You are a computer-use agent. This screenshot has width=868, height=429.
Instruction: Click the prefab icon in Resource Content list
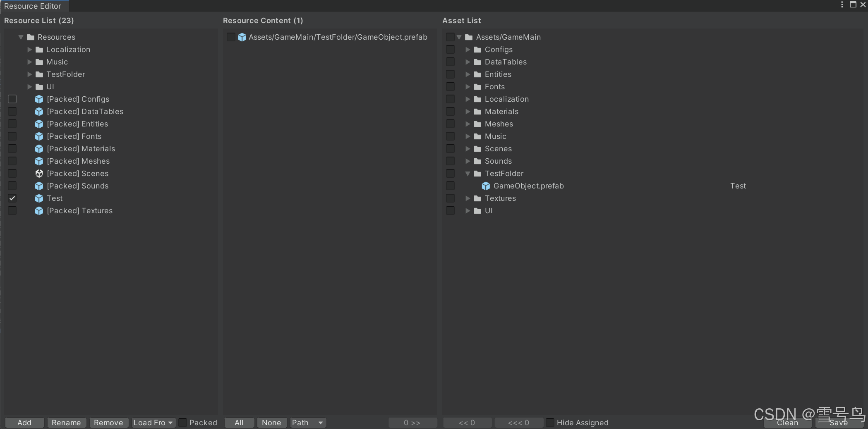[x=242, y=37]
